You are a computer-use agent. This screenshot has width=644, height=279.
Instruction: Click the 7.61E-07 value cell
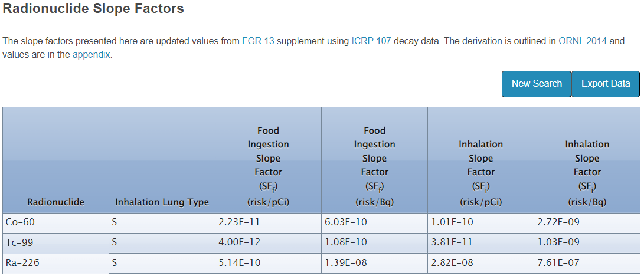(587, 263)
